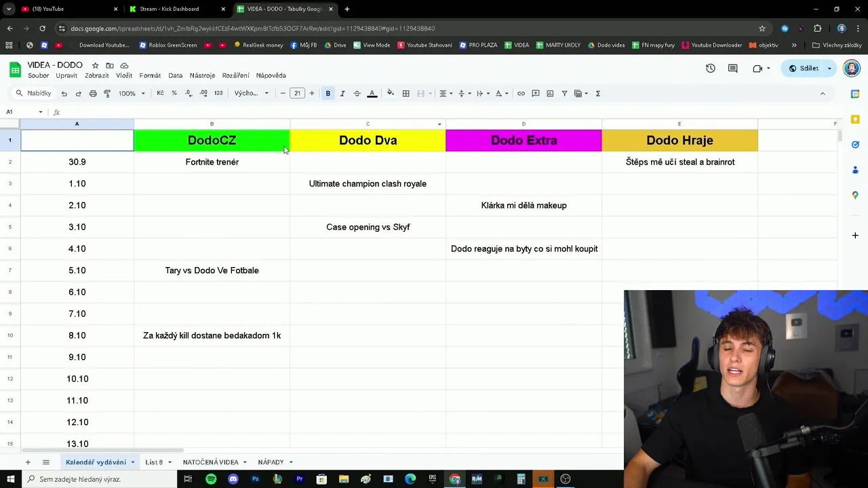
Task: Increase font size with plus button
Action: click(x=312, y=94)
